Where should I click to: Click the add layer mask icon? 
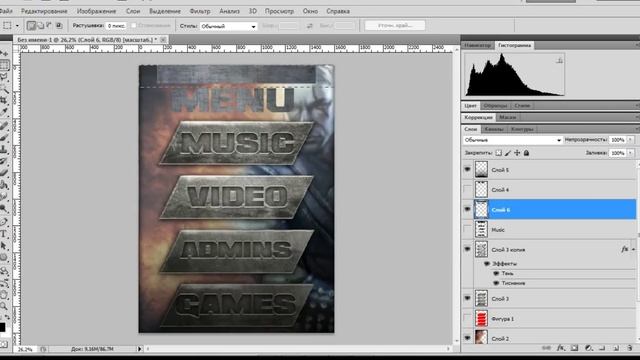click(575, 348)
